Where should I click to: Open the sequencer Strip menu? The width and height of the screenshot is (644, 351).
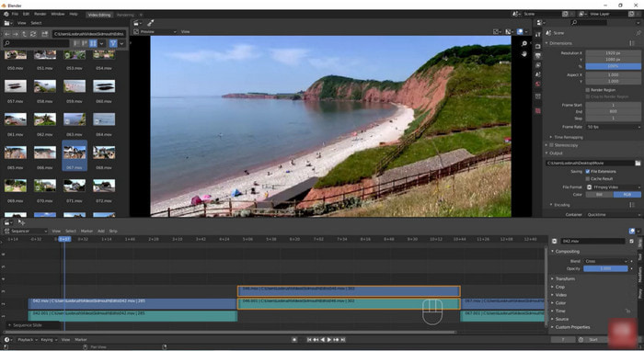[113, 232]
